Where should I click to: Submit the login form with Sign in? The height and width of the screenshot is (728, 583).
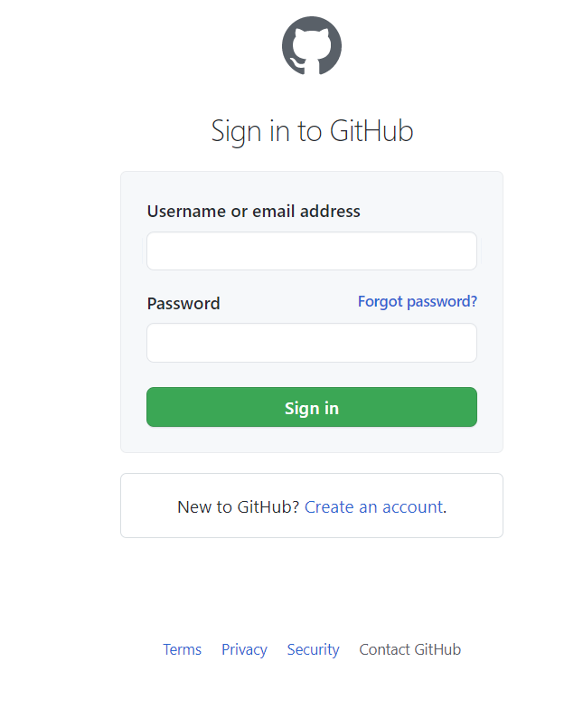pos(312,407)
